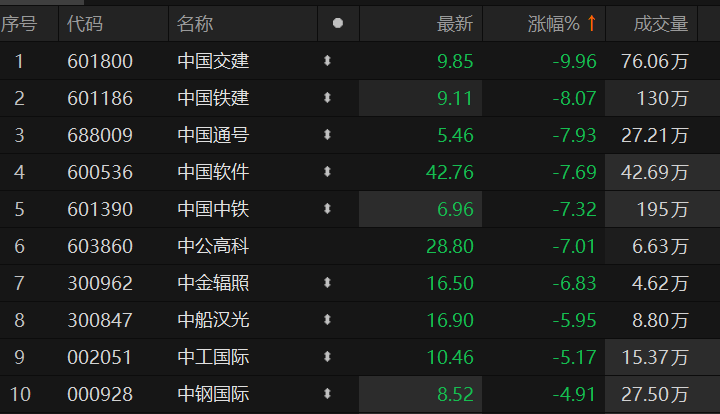Click the marker icon in 中国中铁 row

click(327, 209)
